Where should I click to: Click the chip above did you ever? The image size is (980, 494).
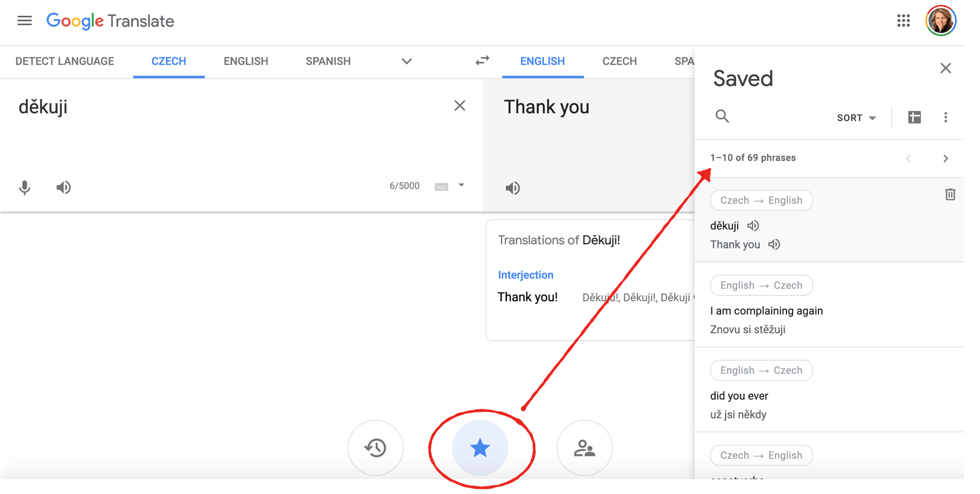(x=761, y=370)
